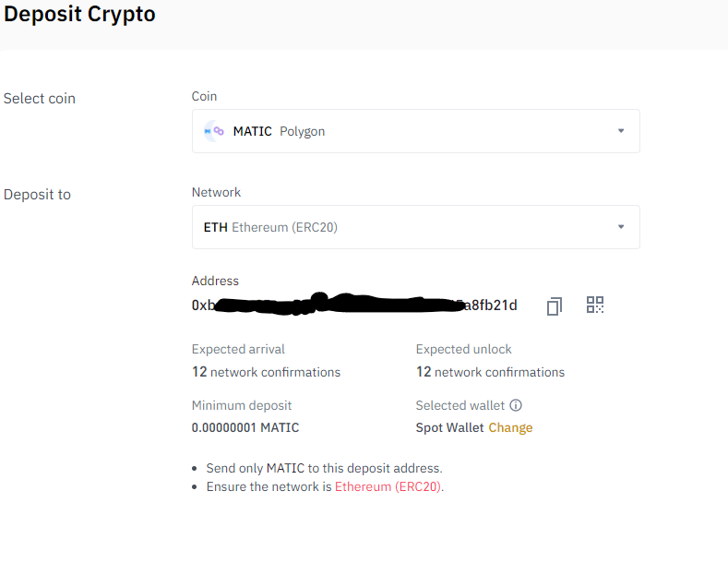Image resolution: width=728 pixels, height=575 pixels.
Task: Click the Change wallet link
Action: (510, 427)
